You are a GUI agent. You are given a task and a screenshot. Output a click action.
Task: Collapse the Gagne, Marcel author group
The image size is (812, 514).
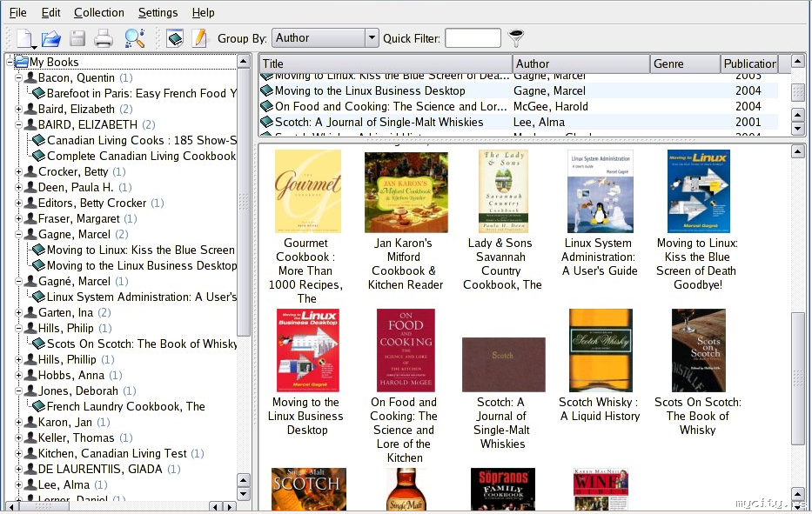point(18,235)
